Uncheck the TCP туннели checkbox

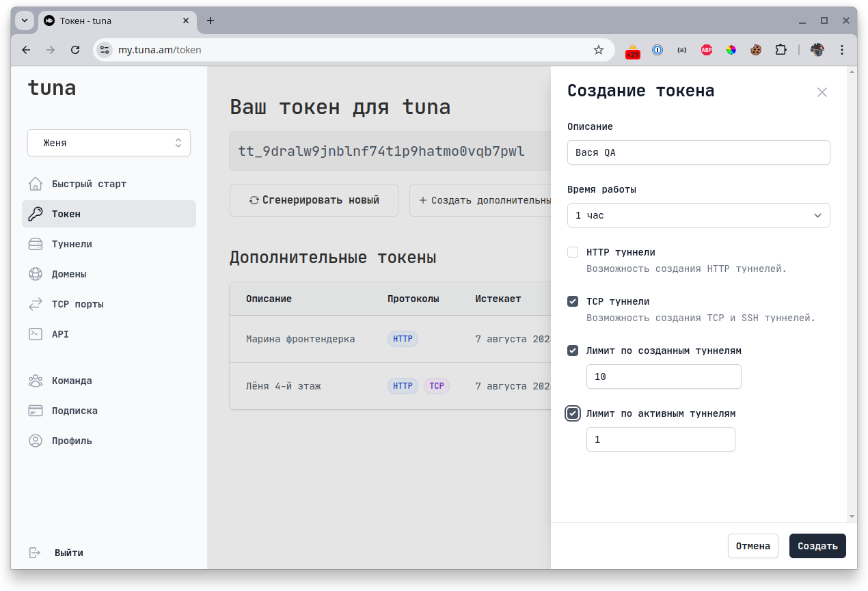[x=573, y=301]
